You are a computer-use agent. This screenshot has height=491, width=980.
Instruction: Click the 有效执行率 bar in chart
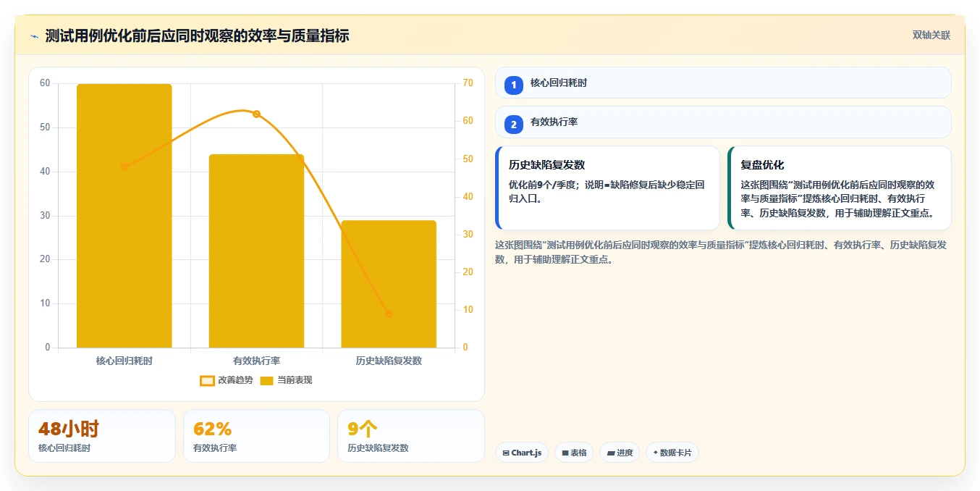pyautogui.click(x=256, y=251)
